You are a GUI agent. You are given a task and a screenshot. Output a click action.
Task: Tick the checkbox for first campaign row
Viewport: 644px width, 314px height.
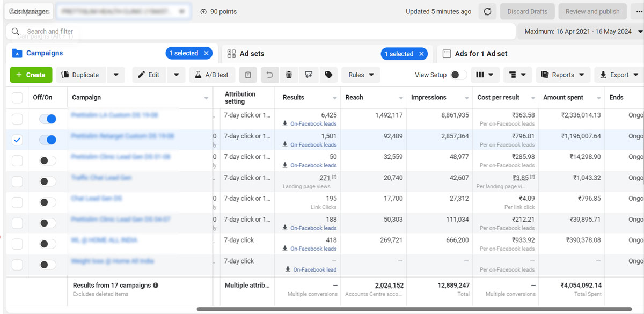pyautogui.click(x=17, y=119)
